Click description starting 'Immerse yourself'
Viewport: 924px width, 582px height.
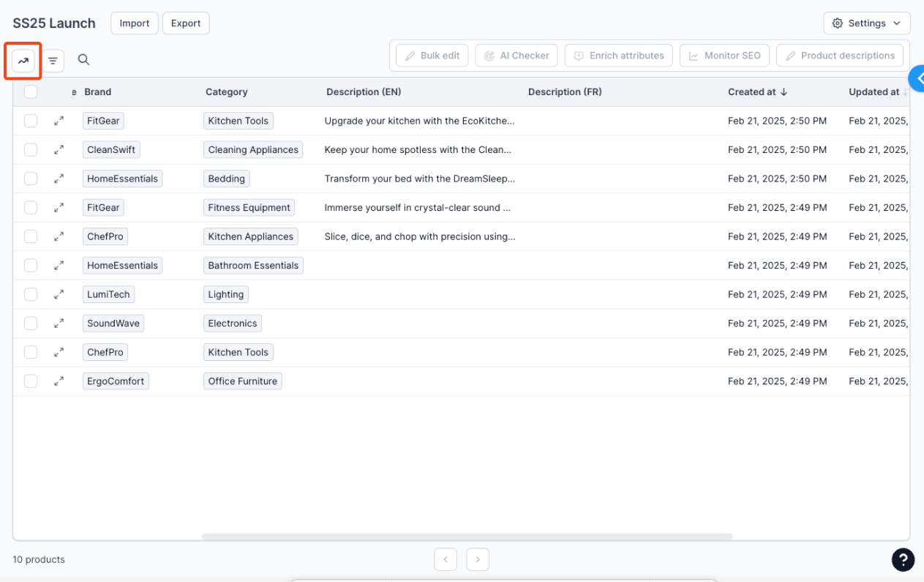418,207
